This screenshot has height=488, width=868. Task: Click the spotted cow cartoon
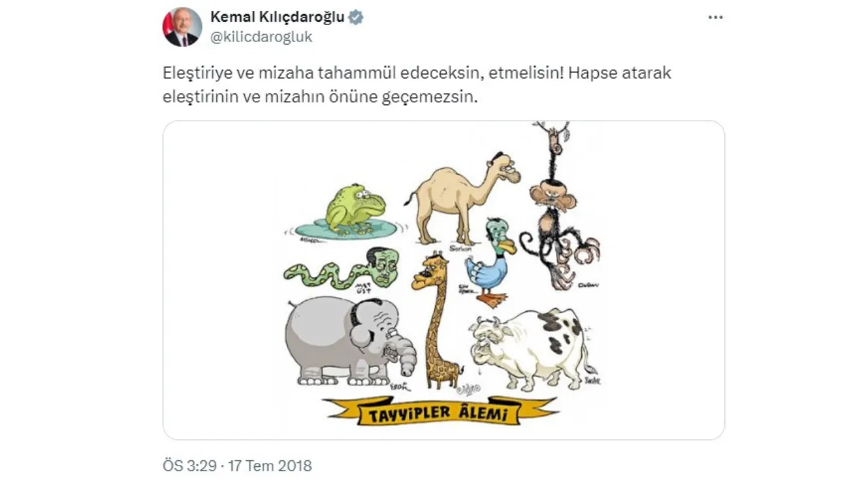[533, 348]
